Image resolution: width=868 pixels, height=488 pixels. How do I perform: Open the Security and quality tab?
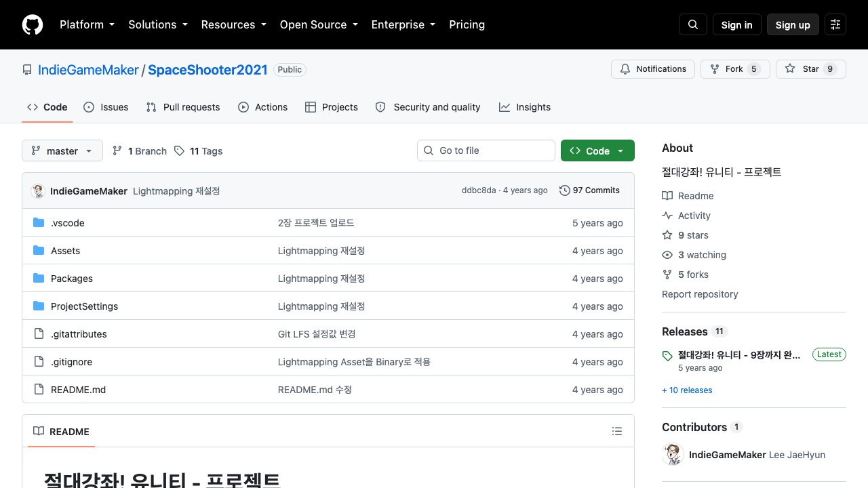pyautogui.click(x=428, y=107)
